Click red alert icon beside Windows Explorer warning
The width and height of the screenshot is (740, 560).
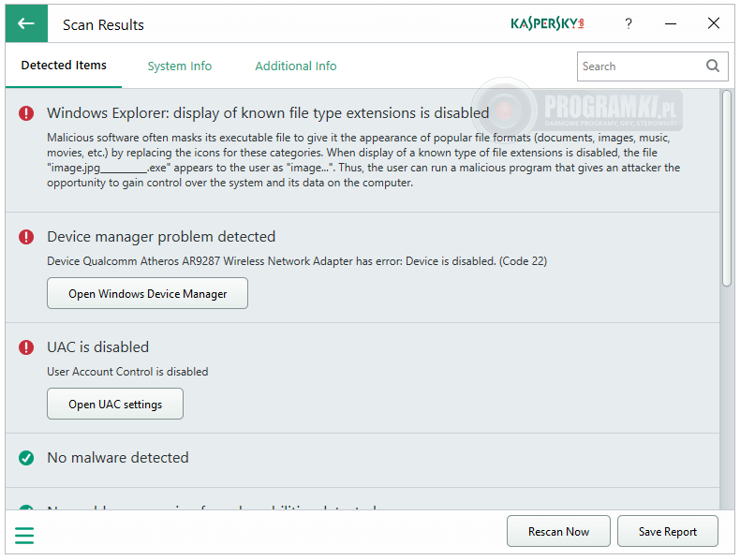(x=26, y=113)
